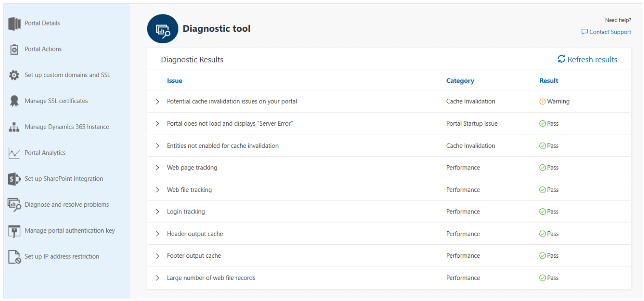Expand the Web page tracking result
The width and height of the screenshot is (644, 301).
[157, 167]
